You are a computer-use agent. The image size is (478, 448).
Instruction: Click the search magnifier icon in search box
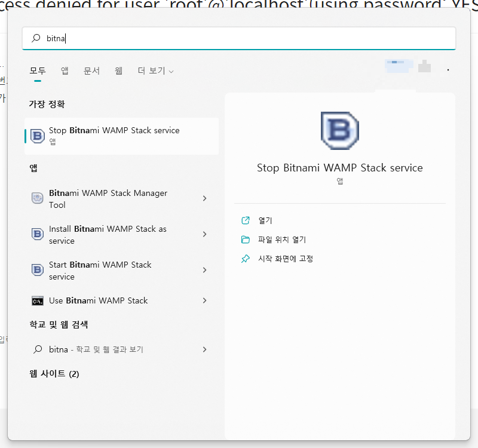[36, 38]
